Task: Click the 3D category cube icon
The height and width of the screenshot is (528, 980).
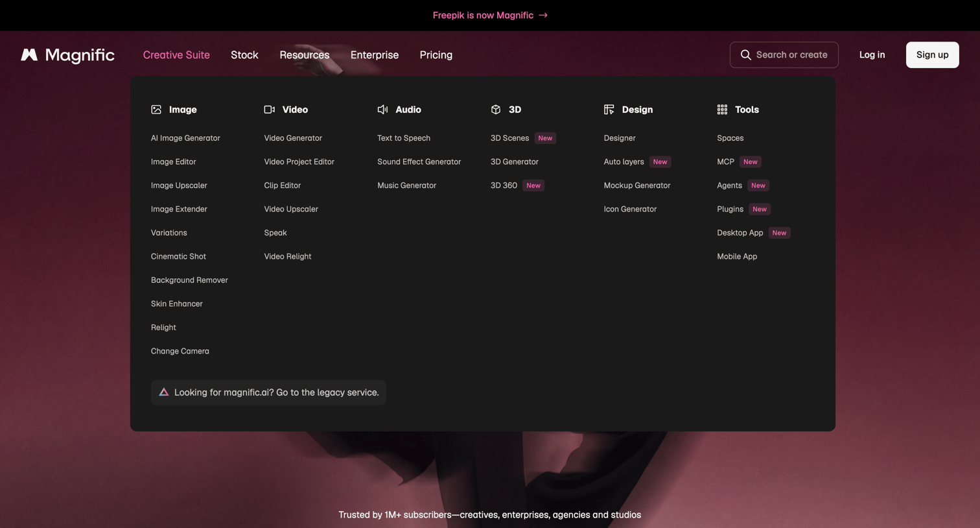Action: pos(496,110)
